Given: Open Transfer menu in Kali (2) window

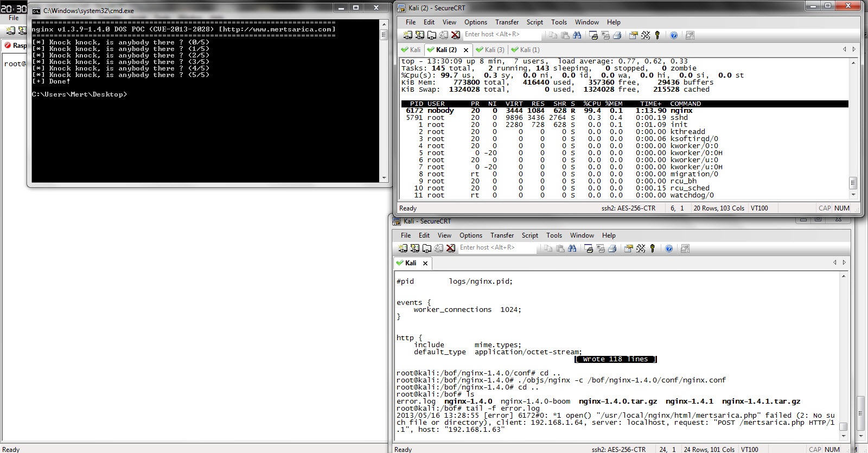Looking at the screenshot, I should point(507,22).
